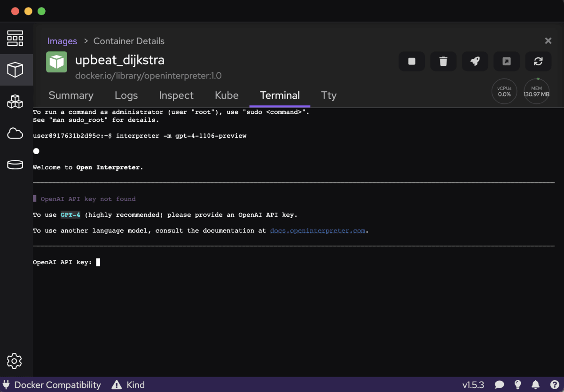Switch to the Kube tab
Viewport: 564px width, 392px height.
(227, 95)
